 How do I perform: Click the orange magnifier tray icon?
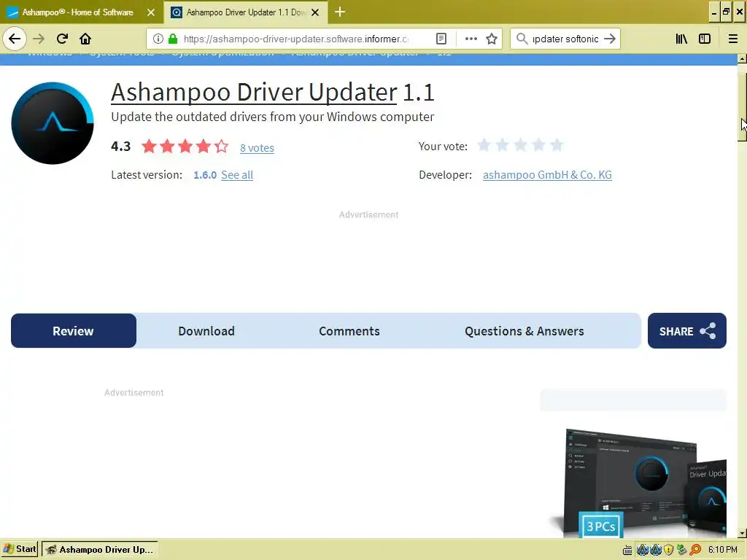point(695,550)
